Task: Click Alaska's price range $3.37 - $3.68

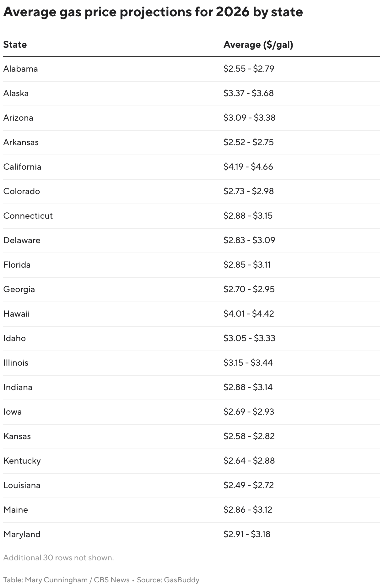Action: click(x=248, y=93)
